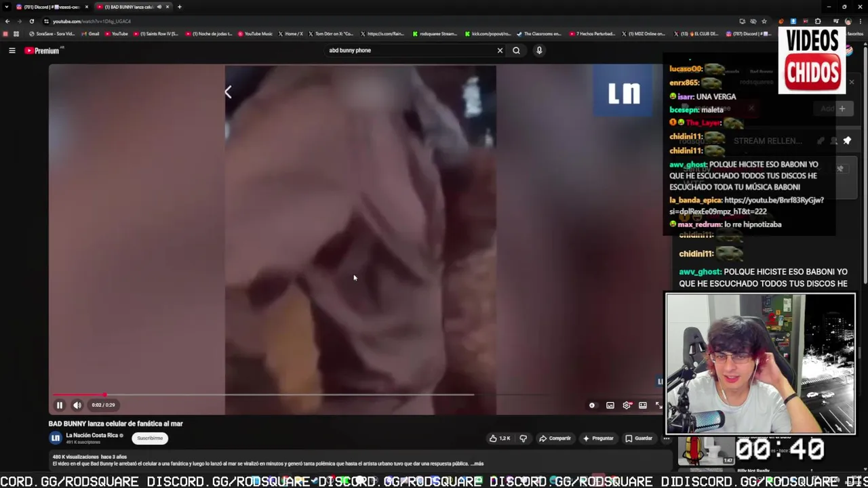The width and height of the screenshot is (868, 488).
Task: Open La Nación Costa Rica channel name
Action: point(92,435)
